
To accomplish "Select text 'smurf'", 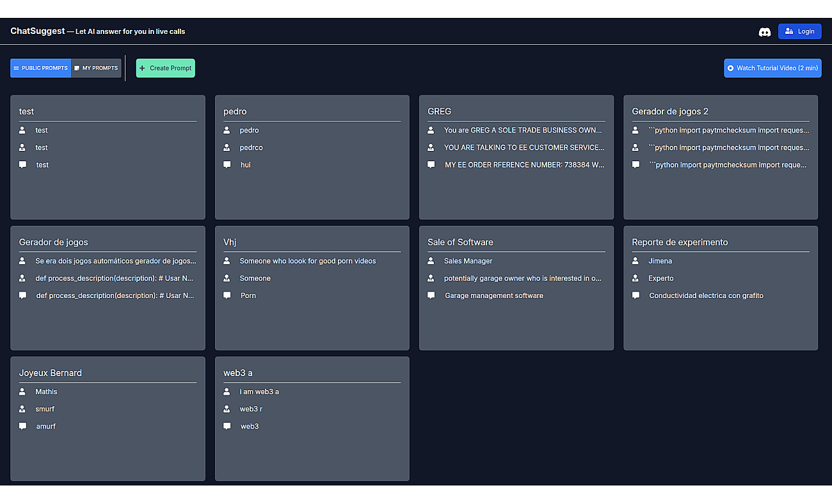I will pos(45,409).
